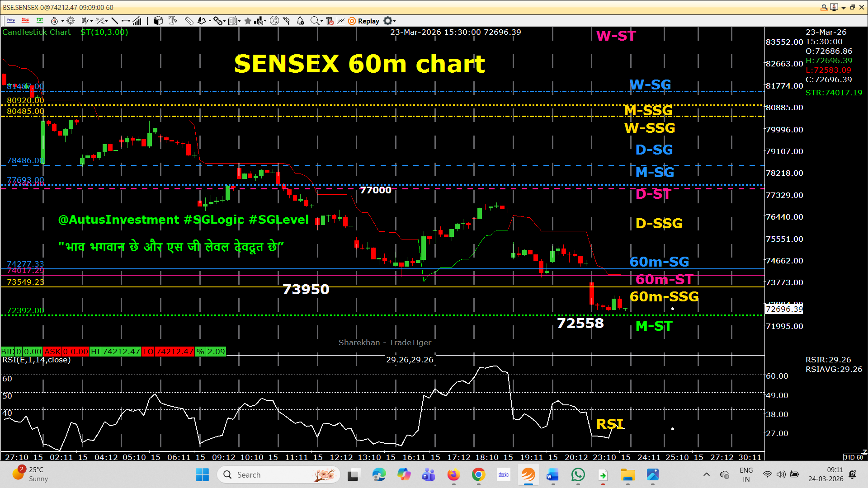Open the candlestick chart type dropdown
This screenshot has height=488, width=868.
pos(91,21)
